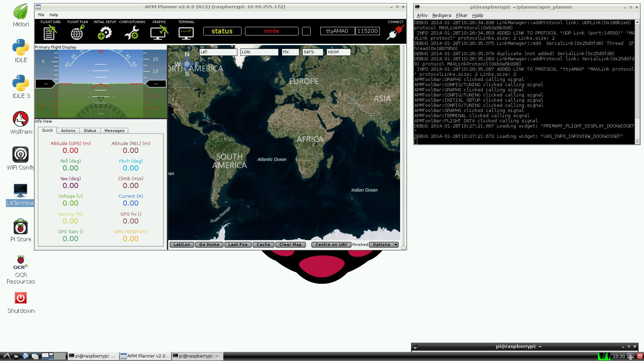Open Pi Store desktop icon

pos(21,226)
